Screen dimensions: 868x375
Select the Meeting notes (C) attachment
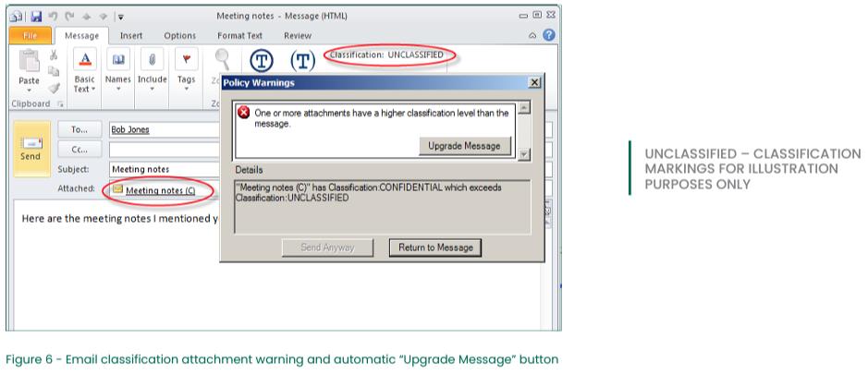point(161,191)
